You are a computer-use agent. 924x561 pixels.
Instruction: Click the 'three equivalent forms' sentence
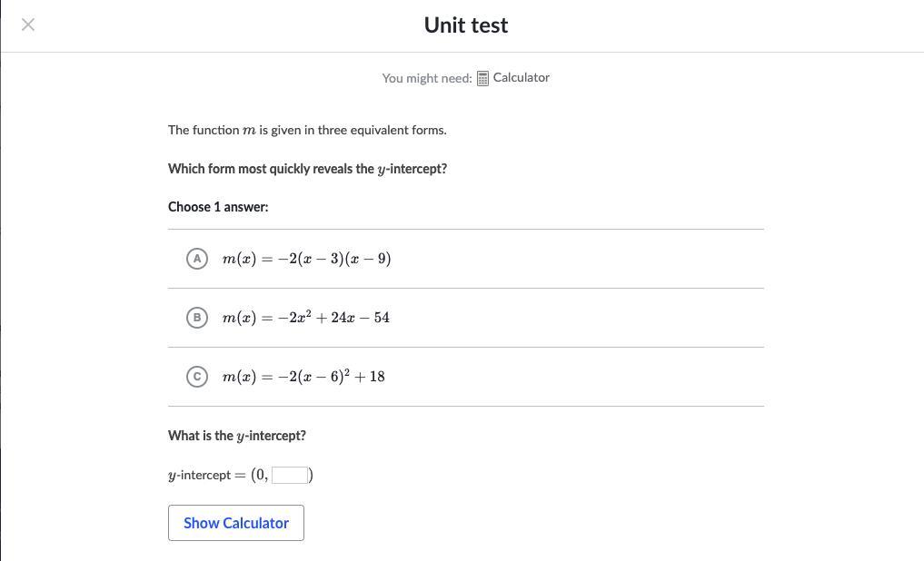point(307,130)
